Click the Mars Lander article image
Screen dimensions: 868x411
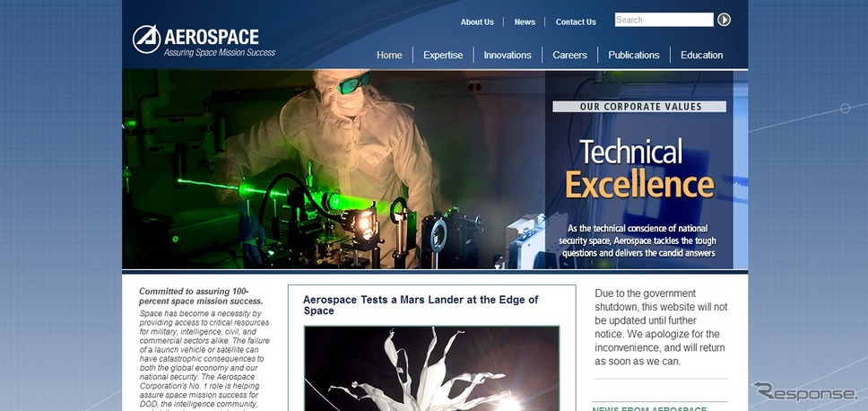(432, 369)
